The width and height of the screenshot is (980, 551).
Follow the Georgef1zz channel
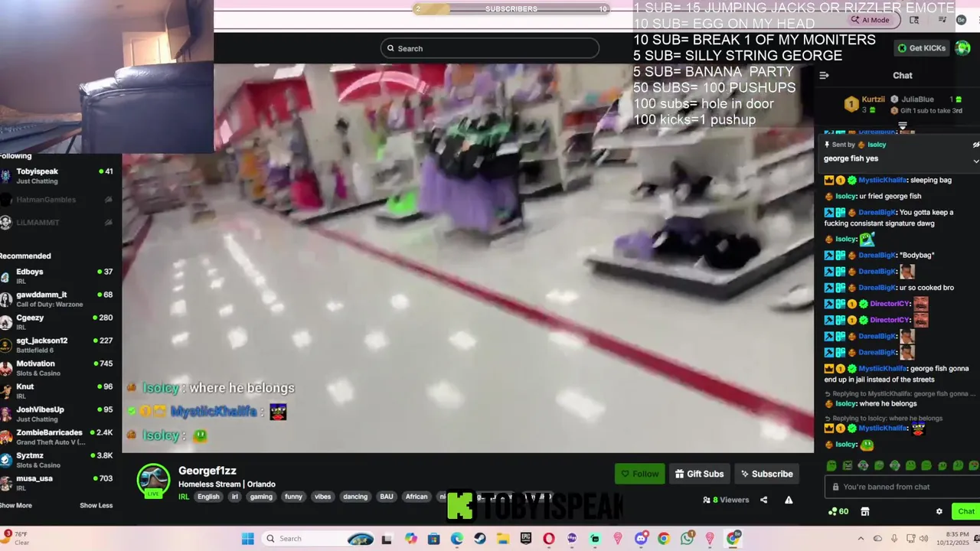pyautogui.click(x=640, y=474)
